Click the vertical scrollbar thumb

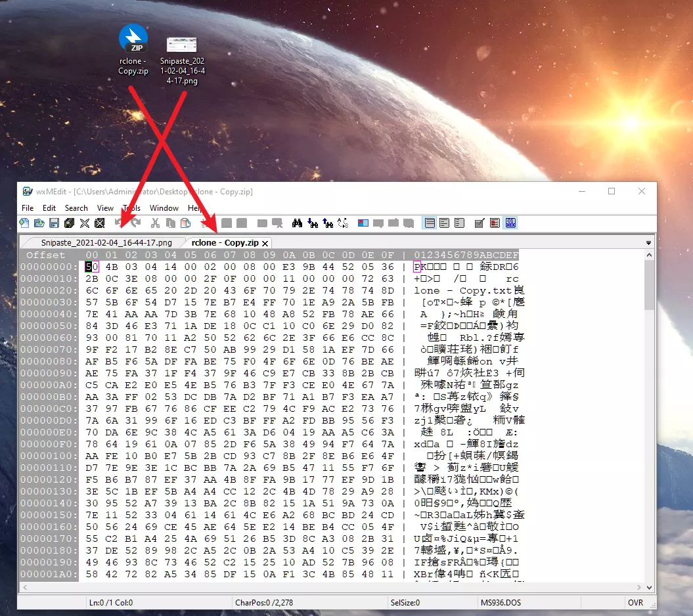pos(649,285)
